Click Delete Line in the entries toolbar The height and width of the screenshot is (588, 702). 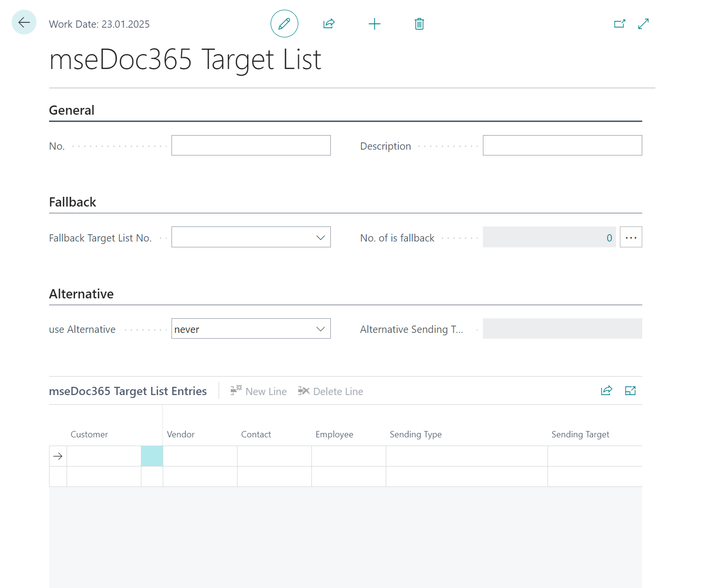(x=331, y=391)
